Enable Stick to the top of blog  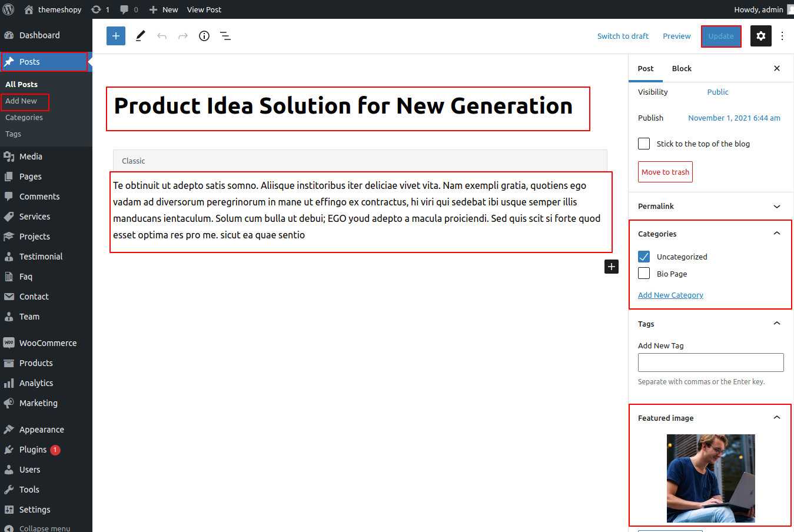644,144
